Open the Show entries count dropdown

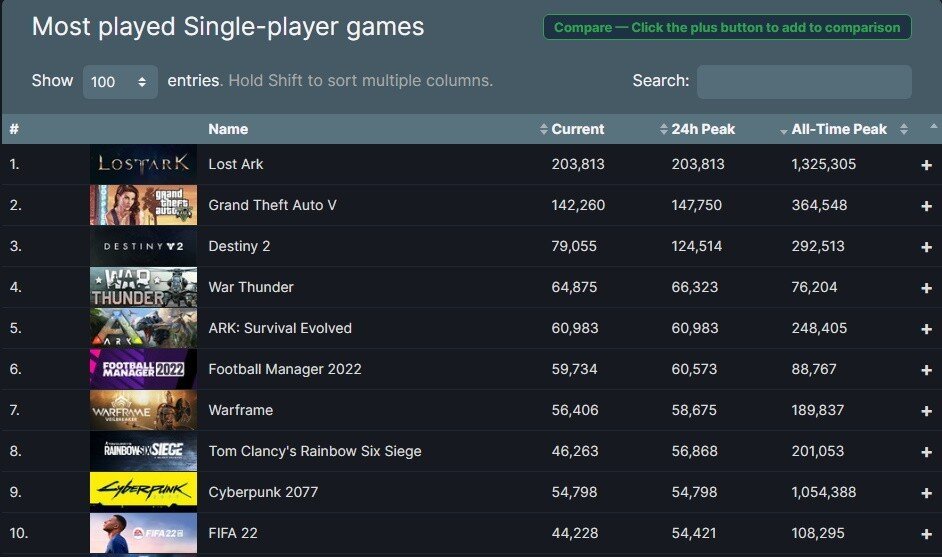120,82
